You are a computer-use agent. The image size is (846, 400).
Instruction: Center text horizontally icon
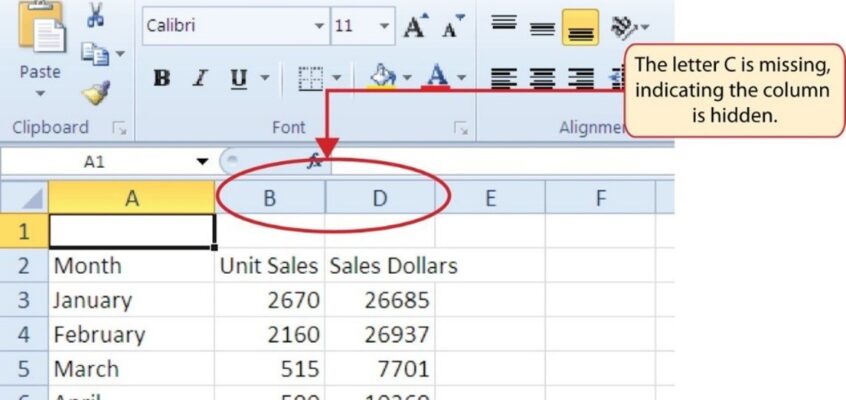(x=542, y=78)
